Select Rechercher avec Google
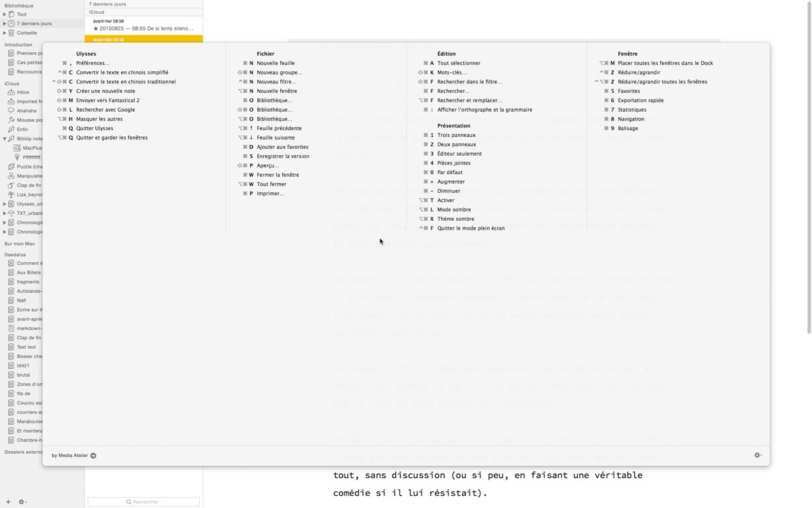The image size is (812, 508). [x=106, y=110]
